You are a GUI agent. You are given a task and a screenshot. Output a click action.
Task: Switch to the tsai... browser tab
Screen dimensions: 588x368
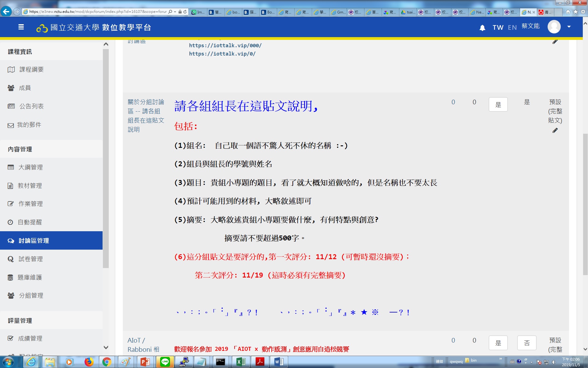pyautogui.click(x=408, y=12)
